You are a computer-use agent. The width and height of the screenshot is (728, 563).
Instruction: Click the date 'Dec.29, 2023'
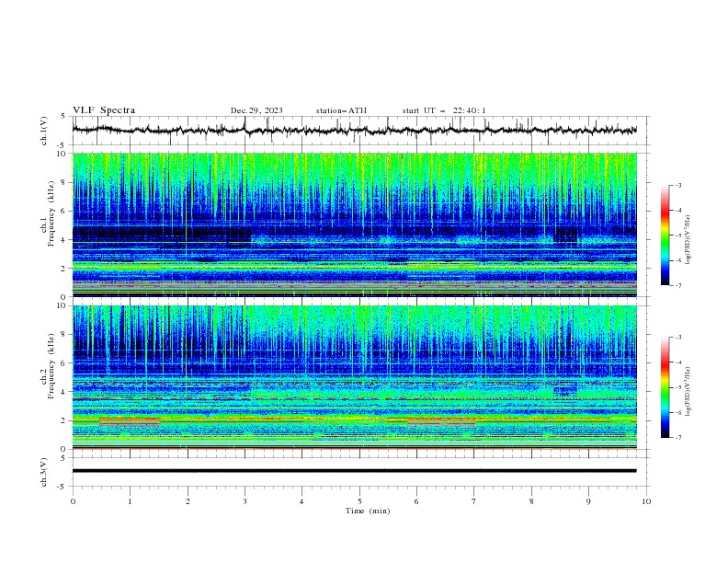coord(256,110)
